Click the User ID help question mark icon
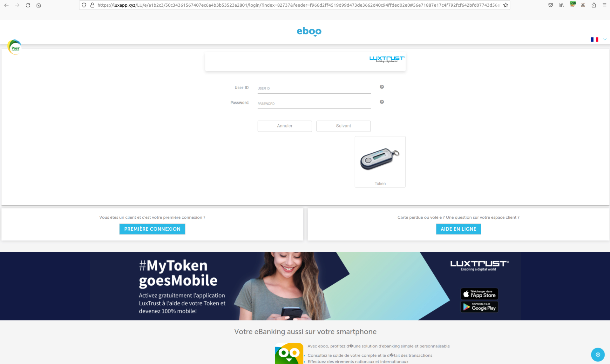This screenshot has height=364, width=610. tap(381, 87)
